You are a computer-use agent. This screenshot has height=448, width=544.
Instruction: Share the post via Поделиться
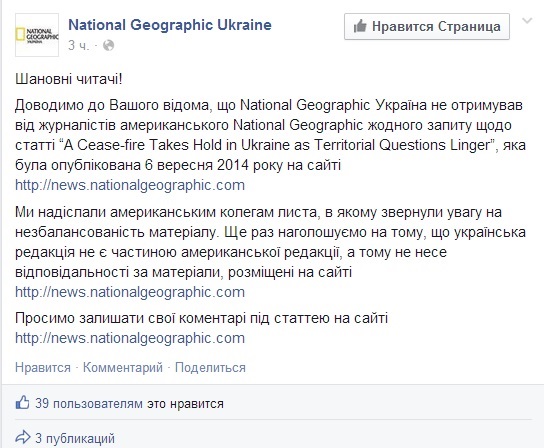210,367
